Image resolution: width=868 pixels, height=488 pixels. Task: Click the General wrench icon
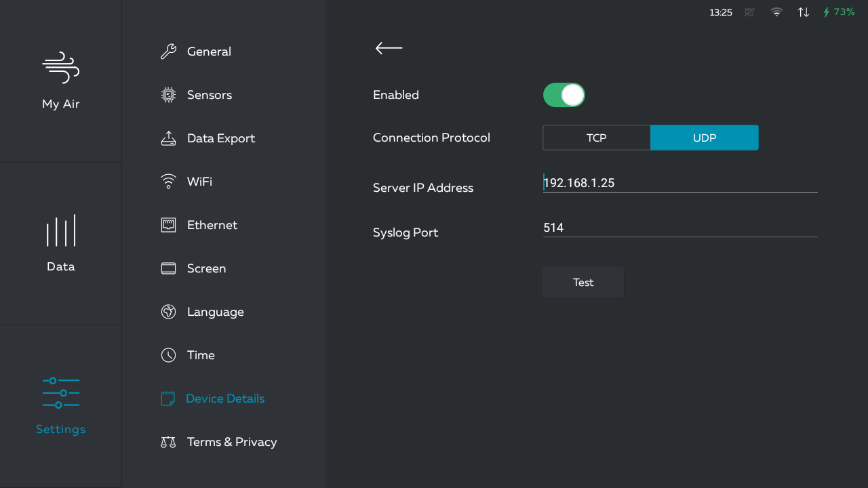click(x=168, y=52)
